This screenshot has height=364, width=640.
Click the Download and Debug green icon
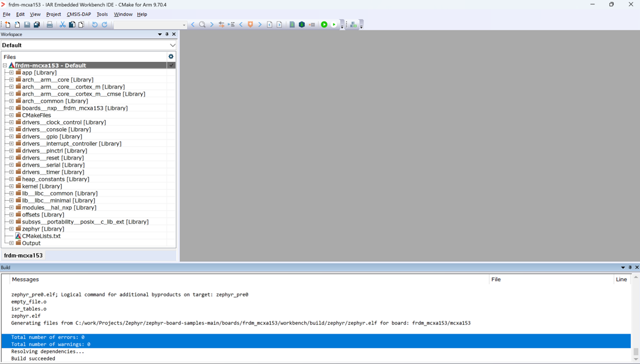(324, 25)
